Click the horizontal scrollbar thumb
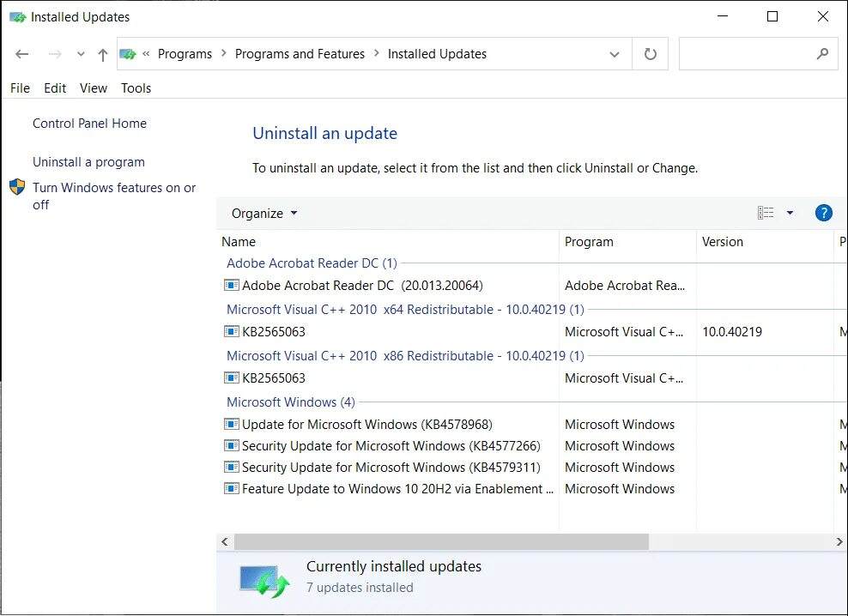Screen dimensions: 848x616 (441, 542)
